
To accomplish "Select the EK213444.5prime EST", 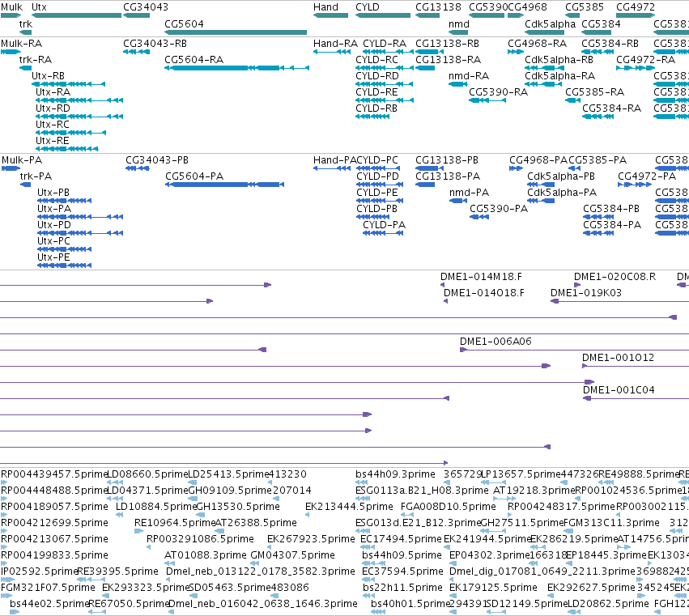I will click(x=308, y=515).
